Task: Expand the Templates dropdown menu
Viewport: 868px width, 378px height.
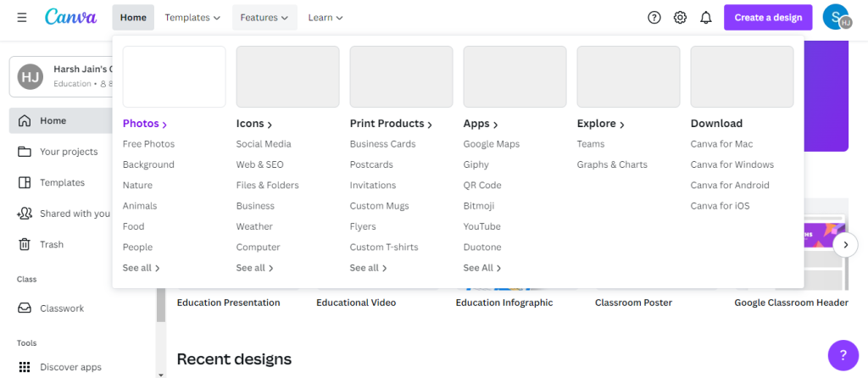Action: [x=192, y=17]
